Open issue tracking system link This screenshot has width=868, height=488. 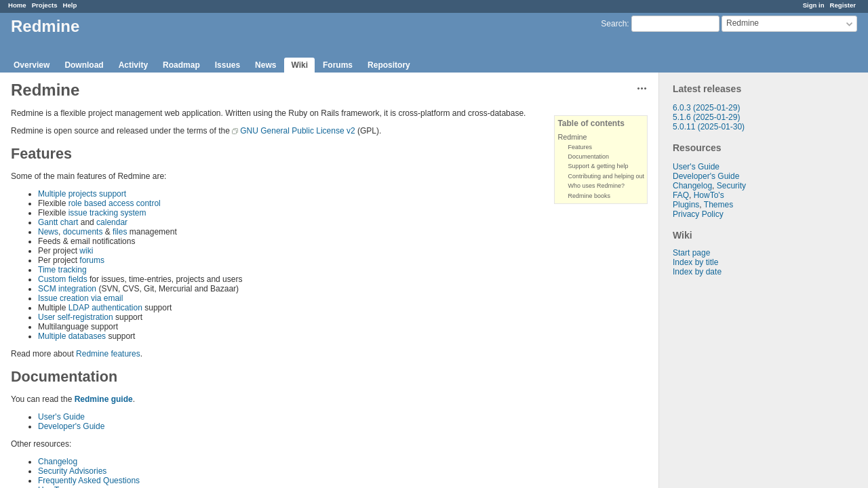(107, 213)
